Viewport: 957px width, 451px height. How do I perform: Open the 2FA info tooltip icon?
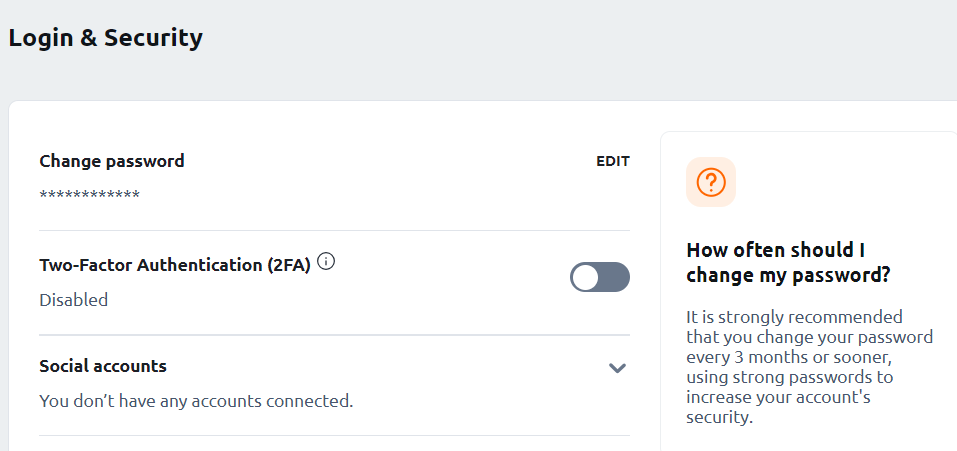pos(327,262)
